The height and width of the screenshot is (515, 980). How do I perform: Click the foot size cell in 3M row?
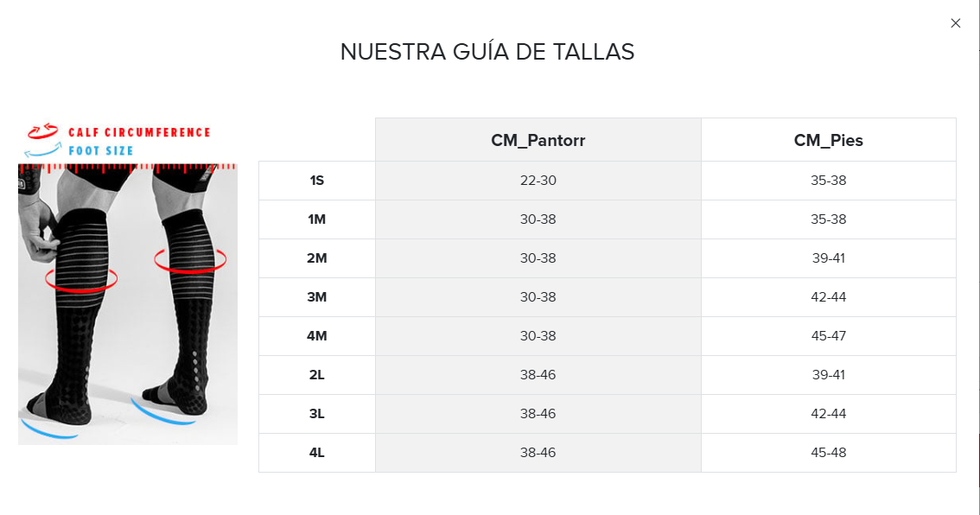pyautogui.click(x=828, y=297)
